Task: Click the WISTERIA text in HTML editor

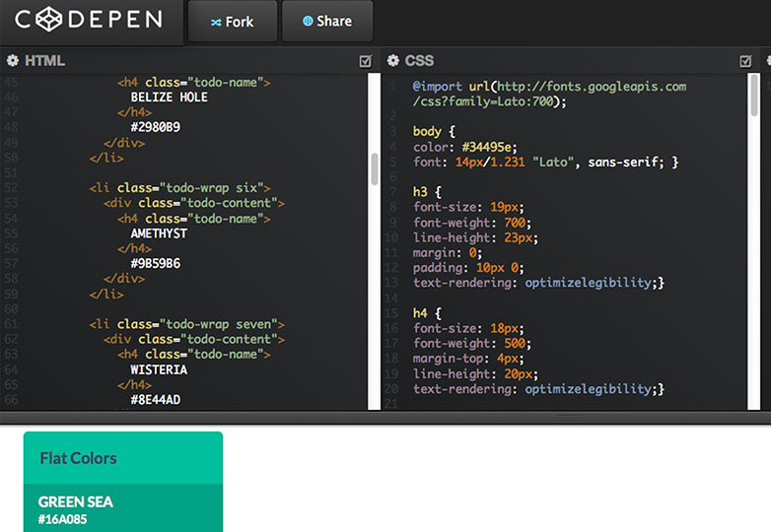Action: 159,370
